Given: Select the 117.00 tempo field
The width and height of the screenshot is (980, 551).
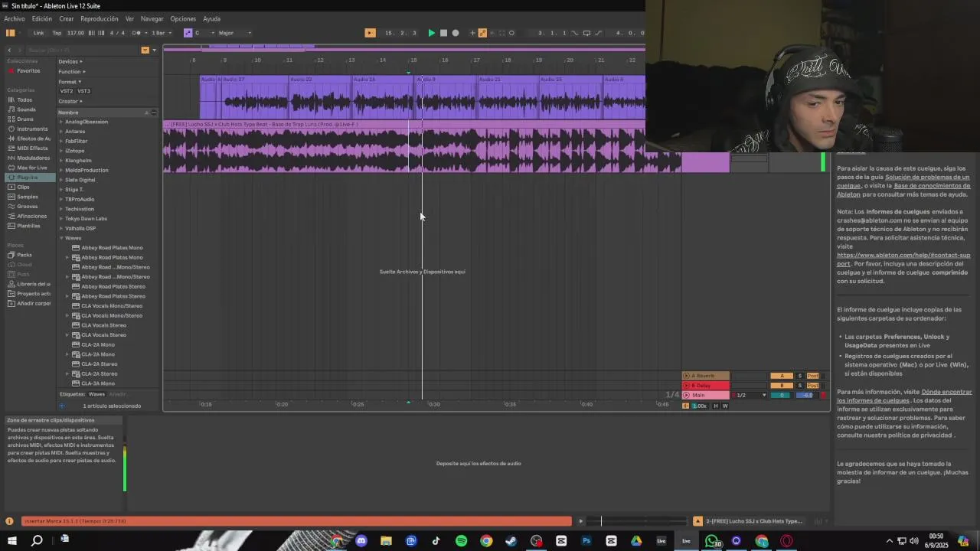Looking at the screenshot, I should click(x=76, y=33).
